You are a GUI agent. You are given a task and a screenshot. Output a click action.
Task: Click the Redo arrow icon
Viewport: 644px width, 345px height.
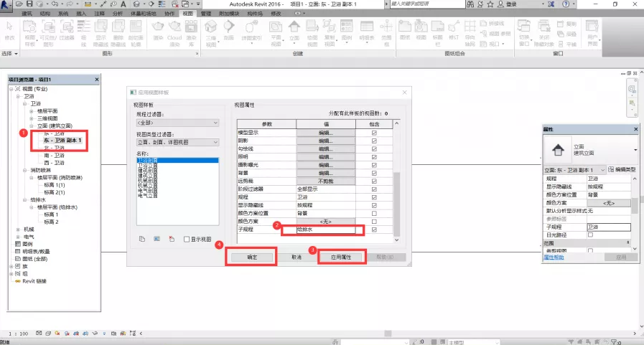click(70, 4)
